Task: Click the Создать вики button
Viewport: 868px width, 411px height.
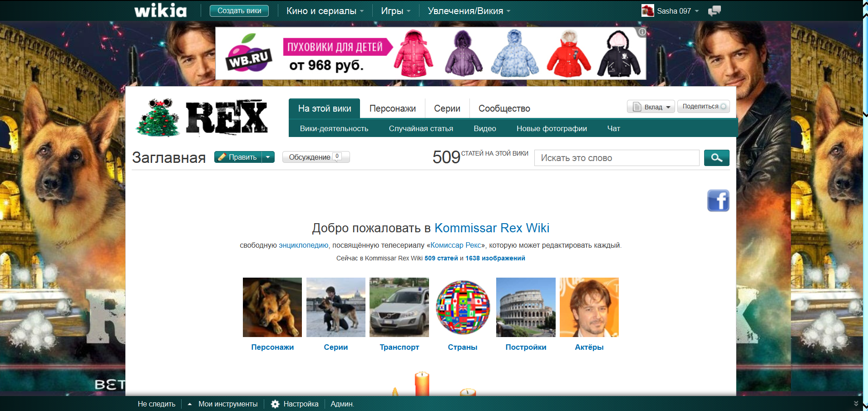Action: pyautogui.click(x=239, y=11)
